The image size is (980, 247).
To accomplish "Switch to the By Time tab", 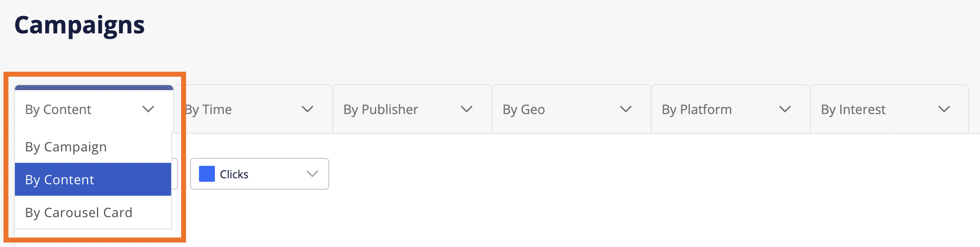I will (x=209, y=110).
